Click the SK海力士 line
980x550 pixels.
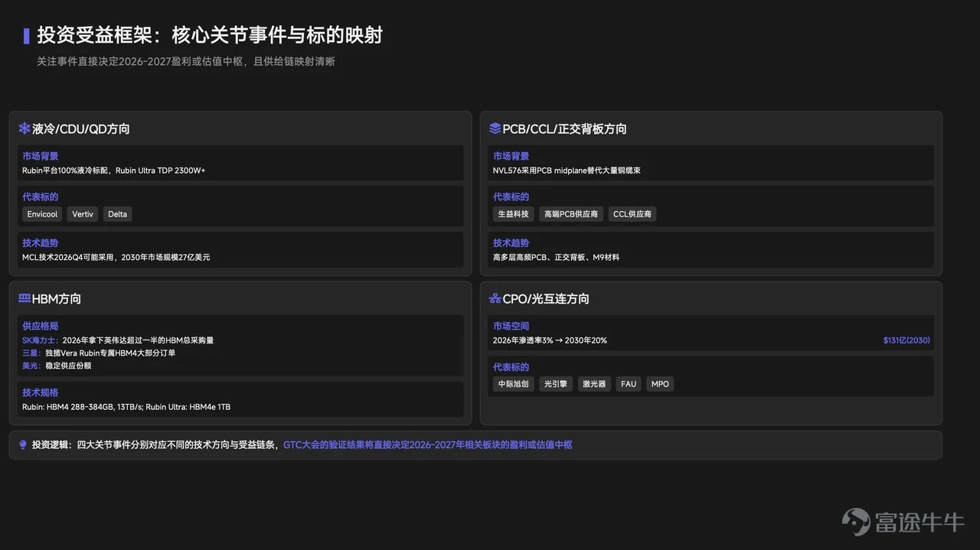[118, 340]
